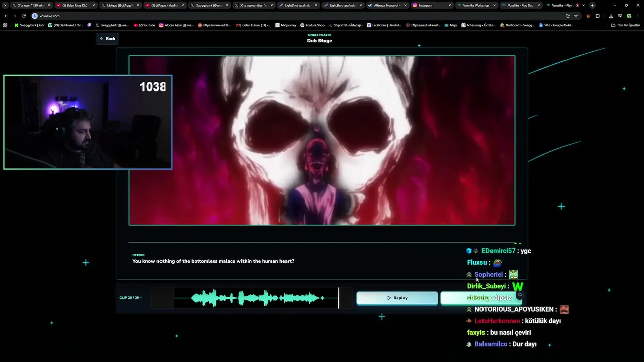
Task: Open the "Dashboard - Swagg..." bookmark
Action: pos(517,25)
